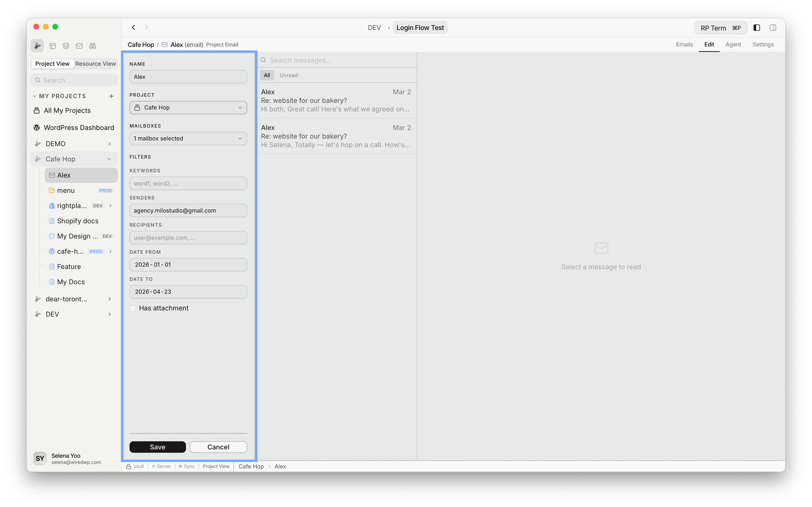Click the WordPress icon beside cafe-h...
Viewport: 812px width, 507px height.
point(52,252)
